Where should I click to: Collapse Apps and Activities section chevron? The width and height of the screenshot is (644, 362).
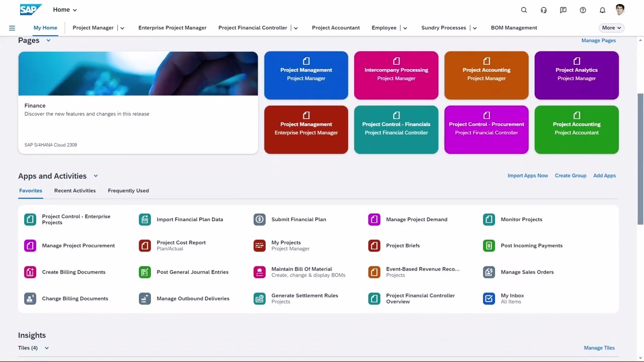(96, 176)
